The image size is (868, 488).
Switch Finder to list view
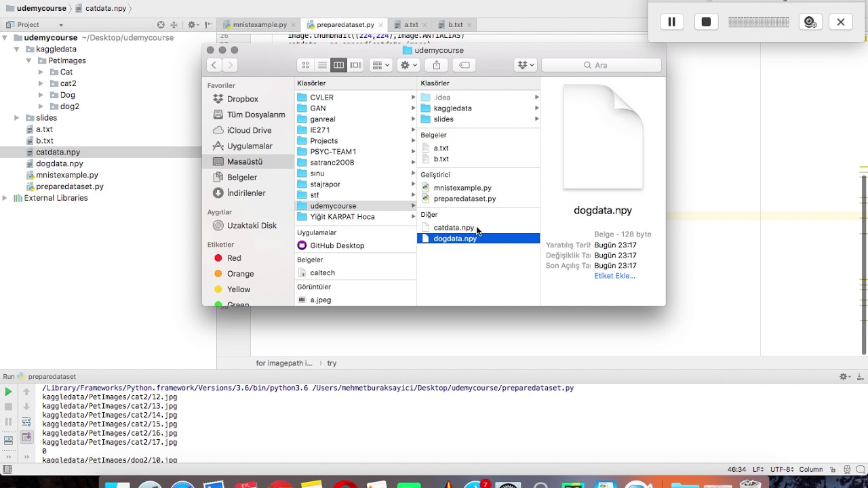[322, 65]
